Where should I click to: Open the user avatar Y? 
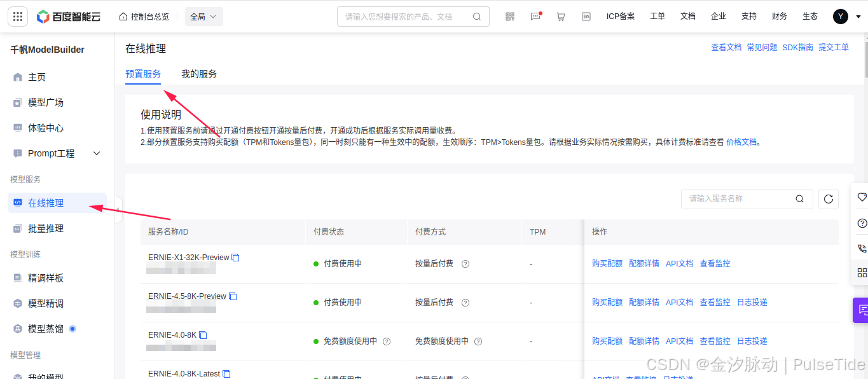point(841,17)
